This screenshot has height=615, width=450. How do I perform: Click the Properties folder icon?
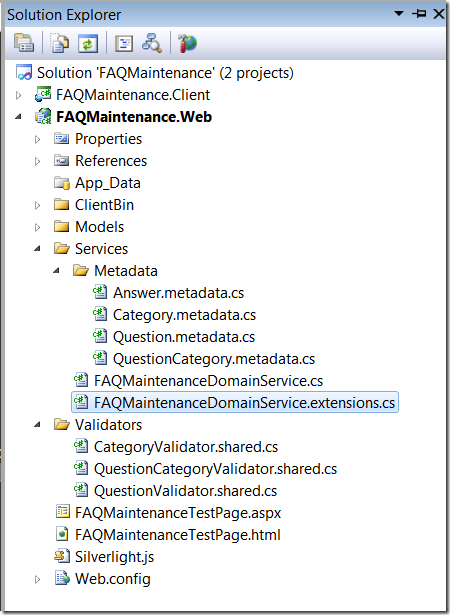pyautogui.click(x=62, y=138)
